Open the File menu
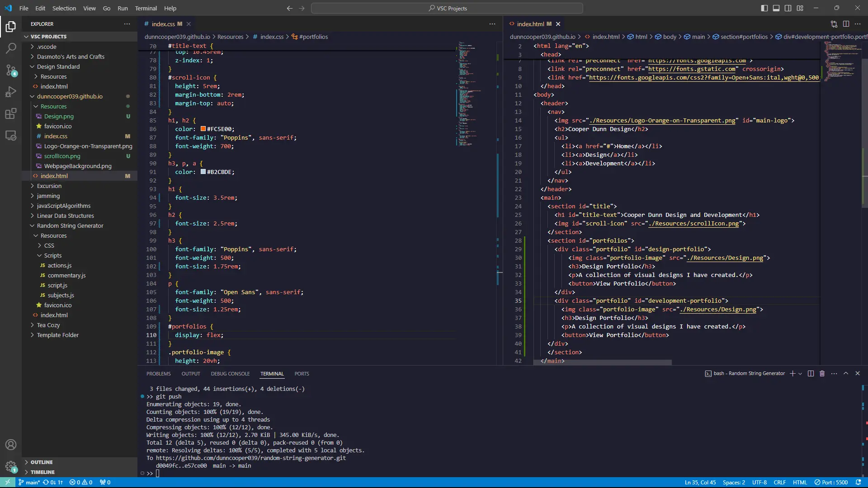 24,8
